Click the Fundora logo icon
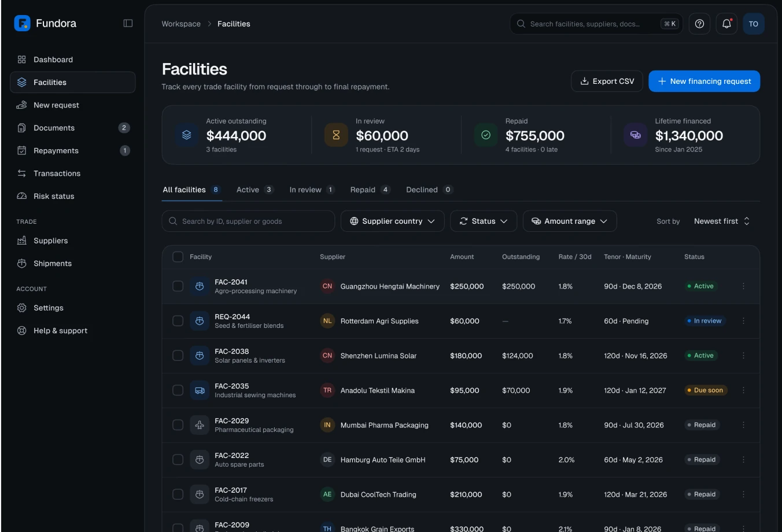Screen dimensions: 782x532 point(22,23)
